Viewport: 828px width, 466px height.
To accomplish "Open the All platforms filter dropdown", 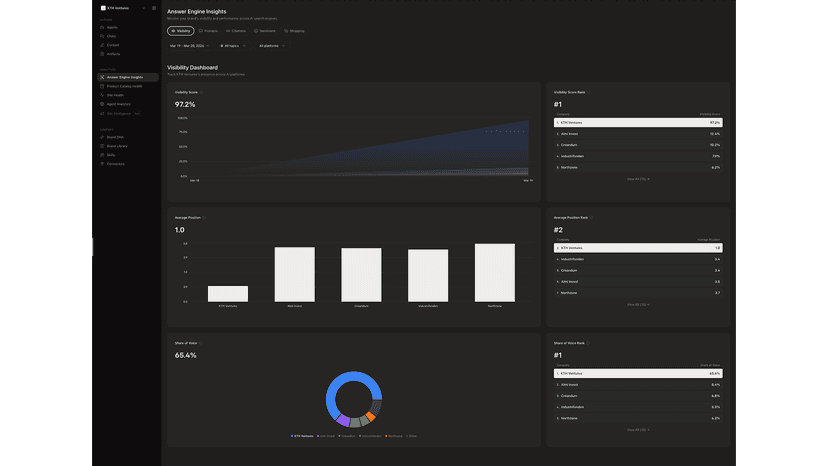I will coord(272,46).
